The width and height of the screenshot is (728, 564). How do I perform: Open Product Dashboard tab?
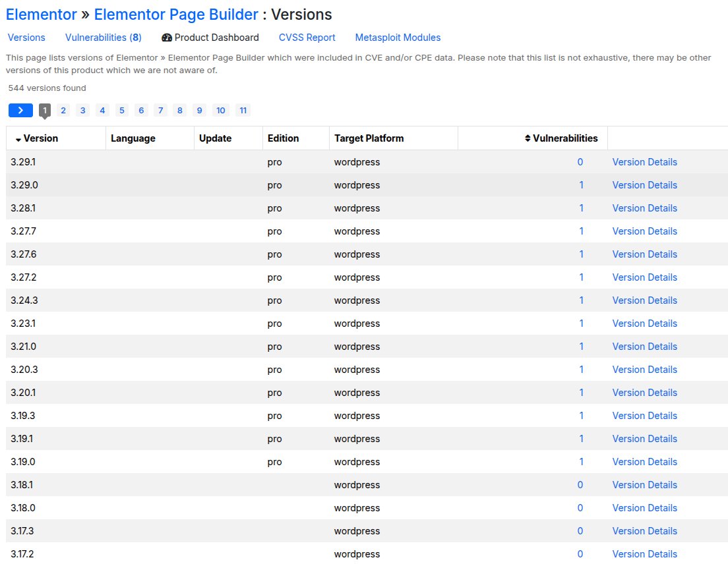(210, 38)
